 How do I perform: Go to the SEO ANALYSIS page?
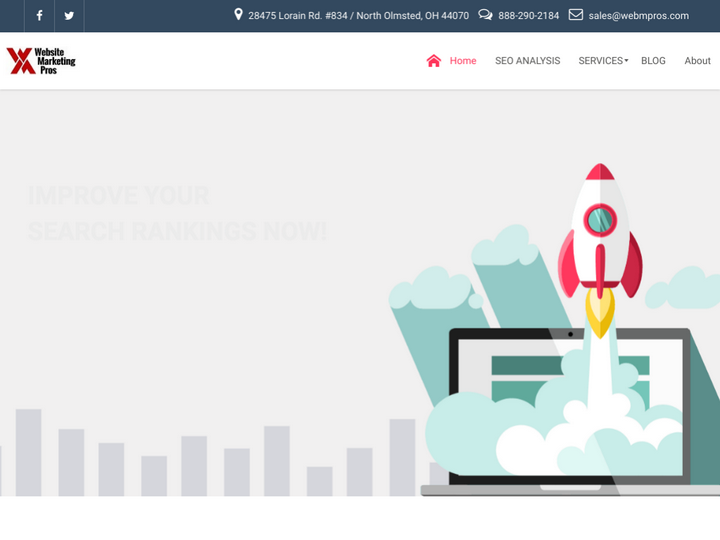tap(527, 61)
